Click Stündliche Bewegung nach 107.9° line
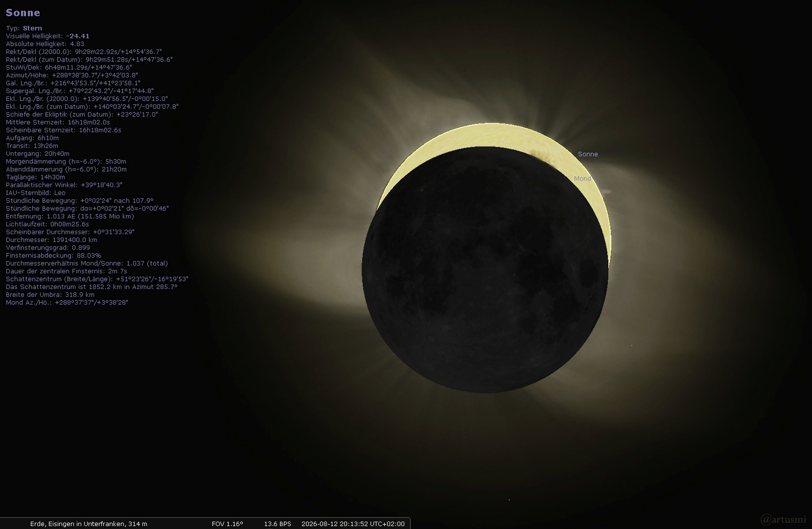Viewport: 812px width, 529px height. tap(80, 201)
